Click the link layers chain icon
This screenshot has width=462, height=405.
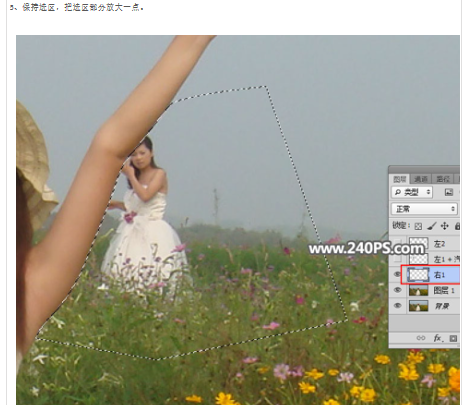[x=421, y=338]
